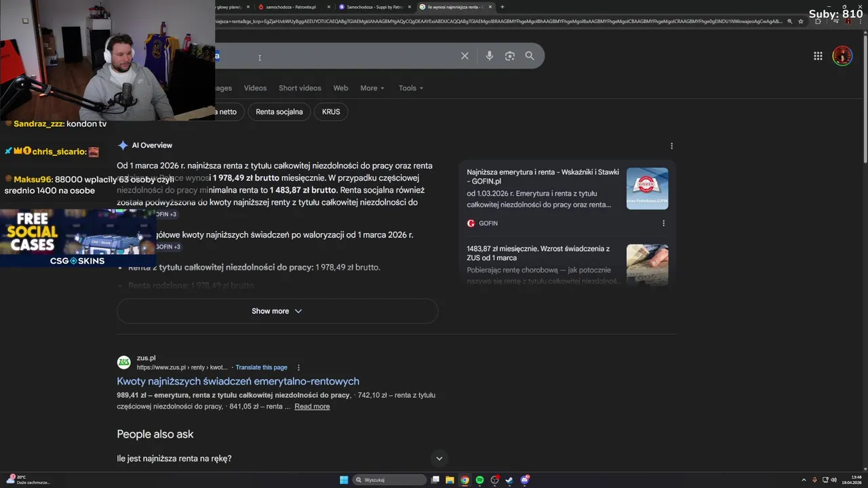Image resolution: width=868 pixels, height=488 pixels.
Task: Open Spotify from the taskbar
Action: [x=479, y=480]
